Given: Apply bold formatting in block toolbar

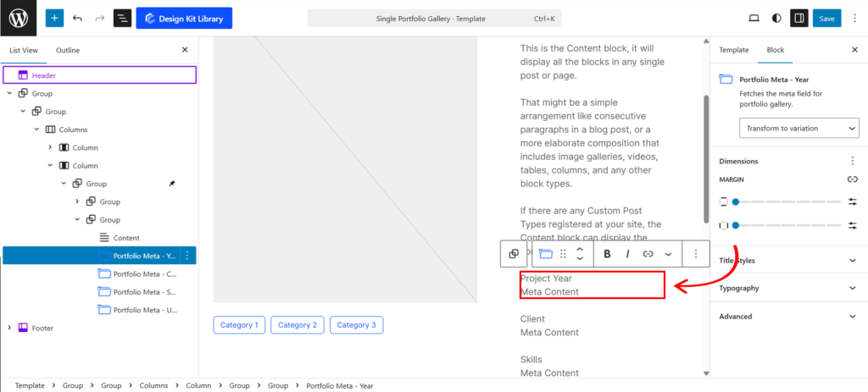Looking at the screenshot, I should (607, 253).
